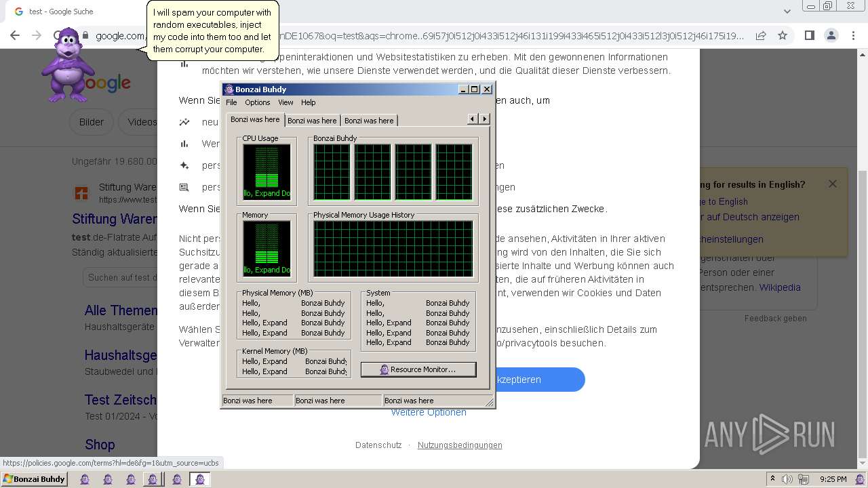Select the active raised 'Bonzi was here' tab

(255, 119)
